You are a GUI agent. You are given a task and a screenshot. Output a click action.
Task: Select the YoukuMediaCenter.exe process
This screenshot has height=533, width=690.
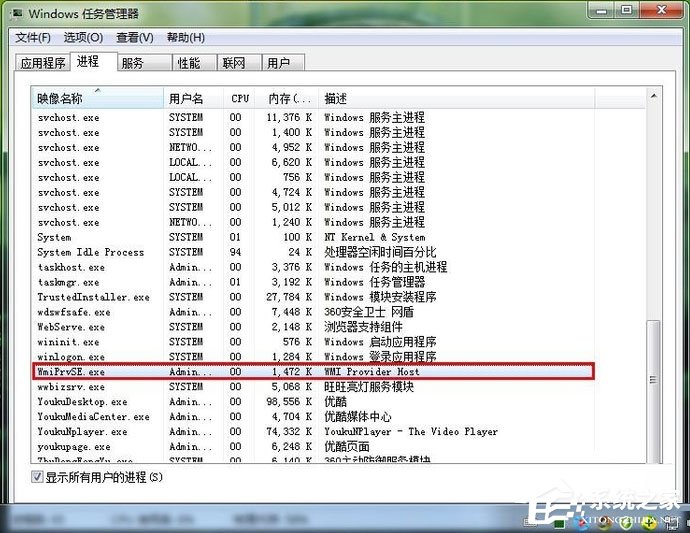coord(313,416)
